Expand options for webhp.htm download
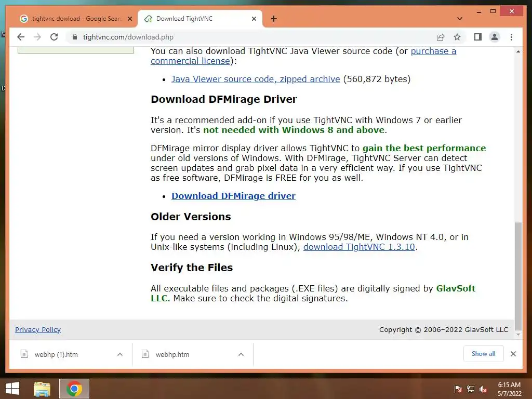The width and height of the screenshot is (532, 399). (x=241, y=354)
